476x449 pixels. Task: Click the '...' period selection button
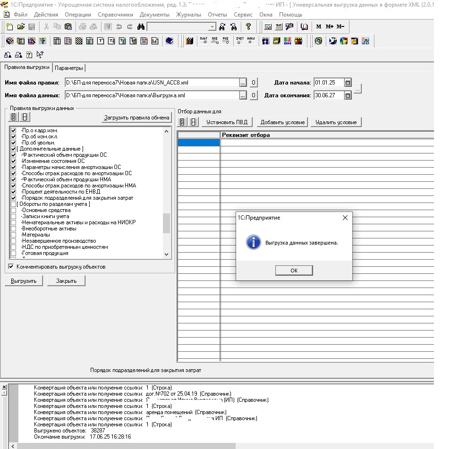coord(357,89)
